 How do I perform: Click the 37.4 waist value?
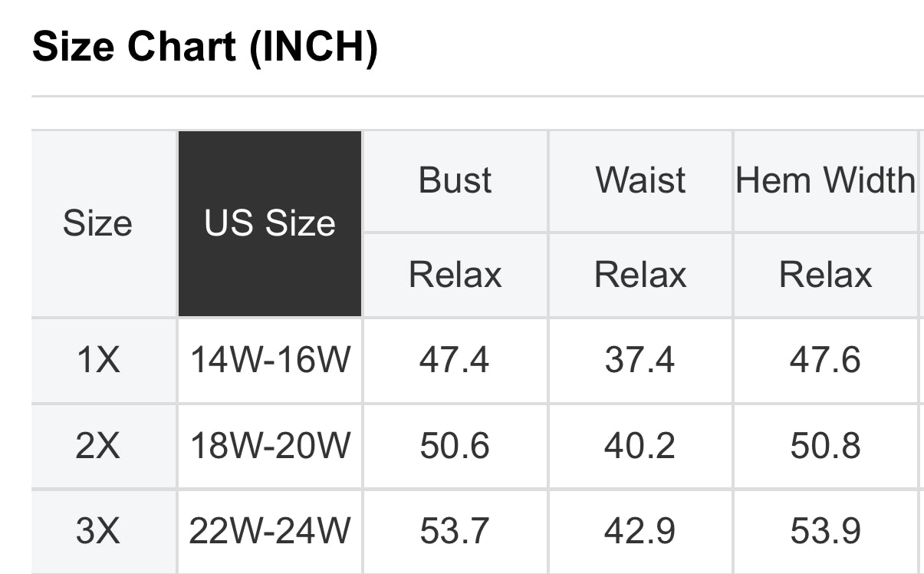click(x=640, y=360)
